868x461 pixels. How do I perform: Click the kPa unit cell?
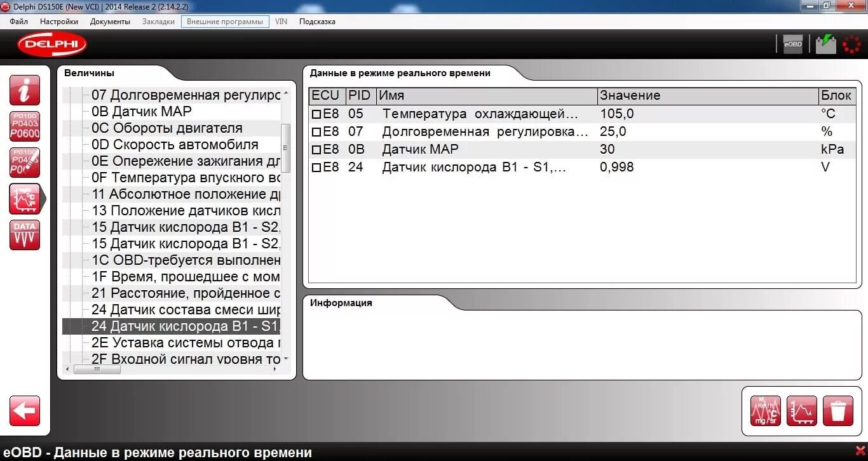(832, 150)
